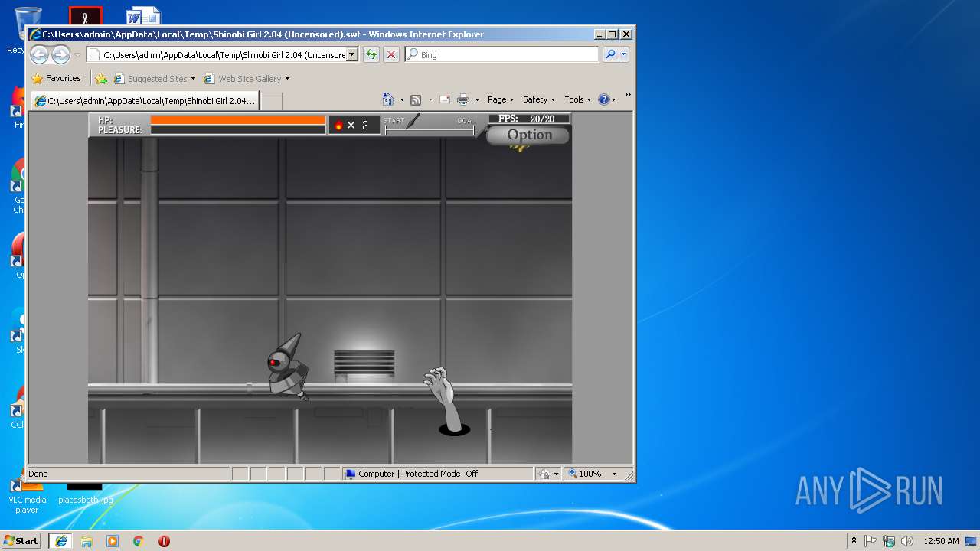Screen dimensions: 980x551
Task: Click the Help question mark icon
Action: (603, 99)
